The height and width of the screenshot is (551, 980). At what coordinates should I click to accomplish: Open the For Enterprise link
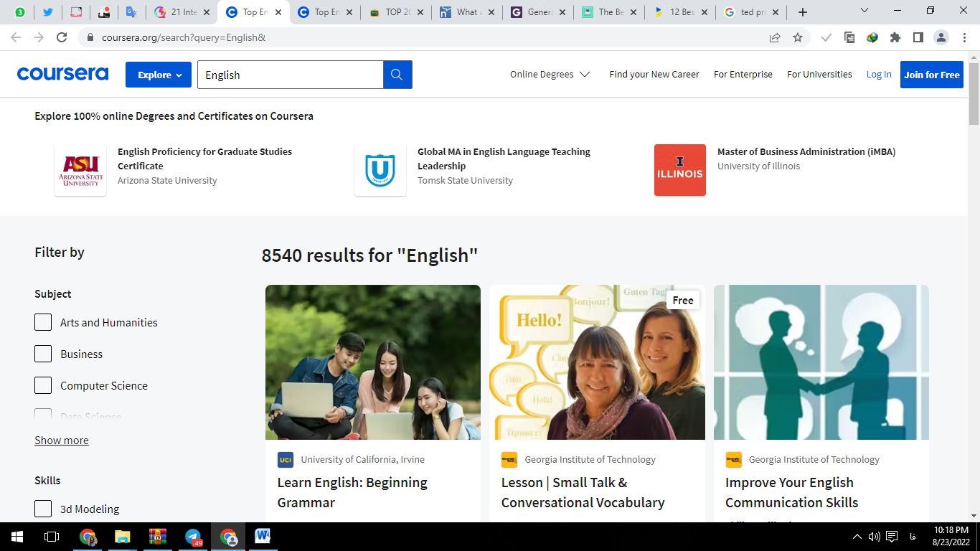click(743, 74)
